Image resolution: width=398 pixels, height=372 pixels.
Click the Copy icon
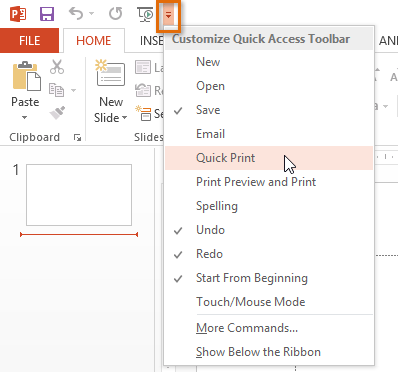pos(56,90)
